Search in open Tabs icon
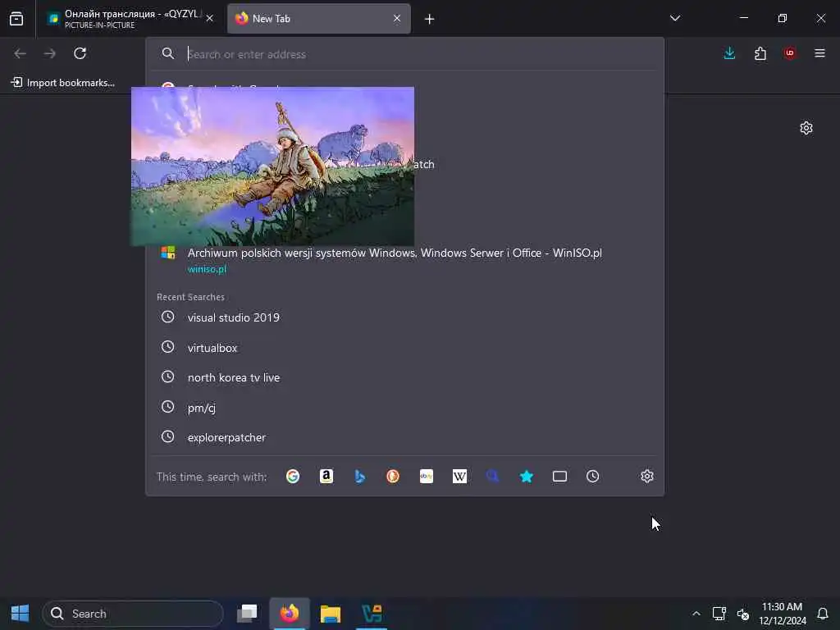The image size is (840, 630). [x=559, y=477]
